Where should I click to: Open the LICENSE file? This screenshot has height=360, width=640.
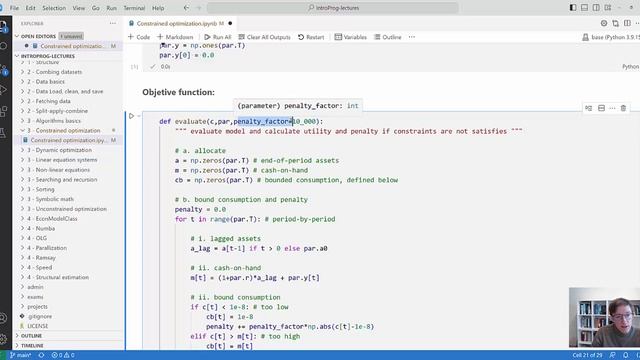(38, 326)
